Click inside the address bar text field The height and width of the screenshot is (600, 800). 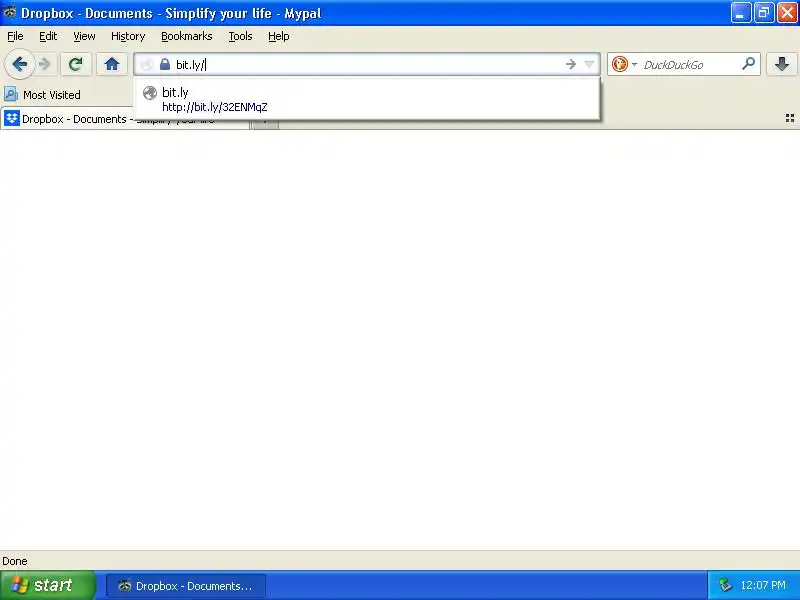coord(367,64)
